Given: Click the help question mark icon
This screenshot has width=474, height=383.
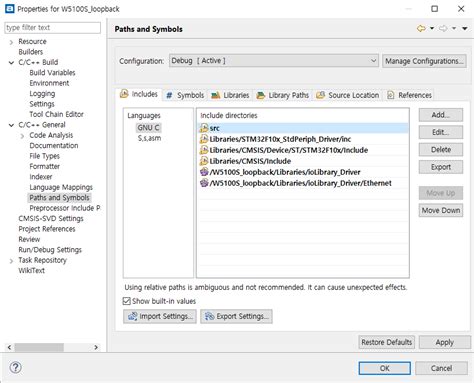Looking at the screenshot, I should 15,368.
